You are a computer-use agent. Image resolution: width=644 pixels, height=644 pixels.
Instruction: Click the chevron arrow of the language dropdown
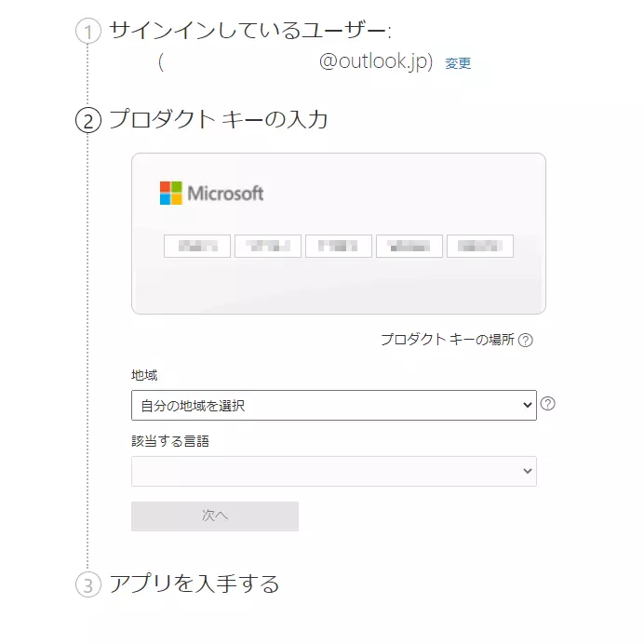point(528,471)
